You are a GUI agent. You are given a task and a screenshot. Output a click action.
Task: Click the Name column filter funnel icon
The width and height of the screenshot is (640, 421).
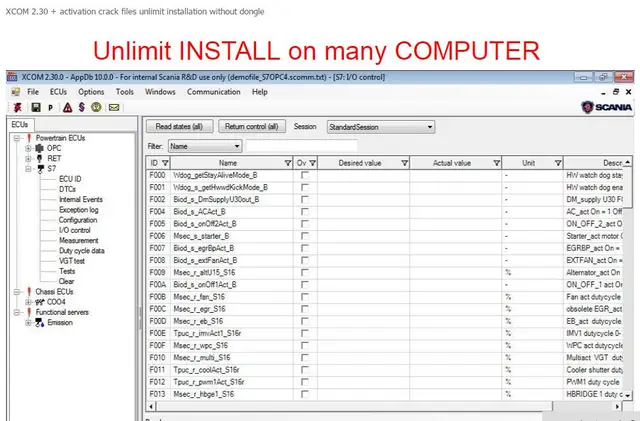[288, 163]
